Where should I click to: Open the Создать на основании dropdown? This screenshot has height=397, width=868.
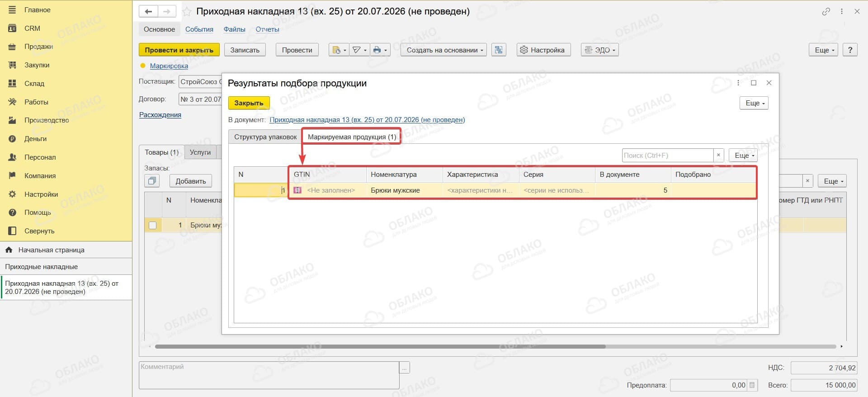tap(443, 50)
